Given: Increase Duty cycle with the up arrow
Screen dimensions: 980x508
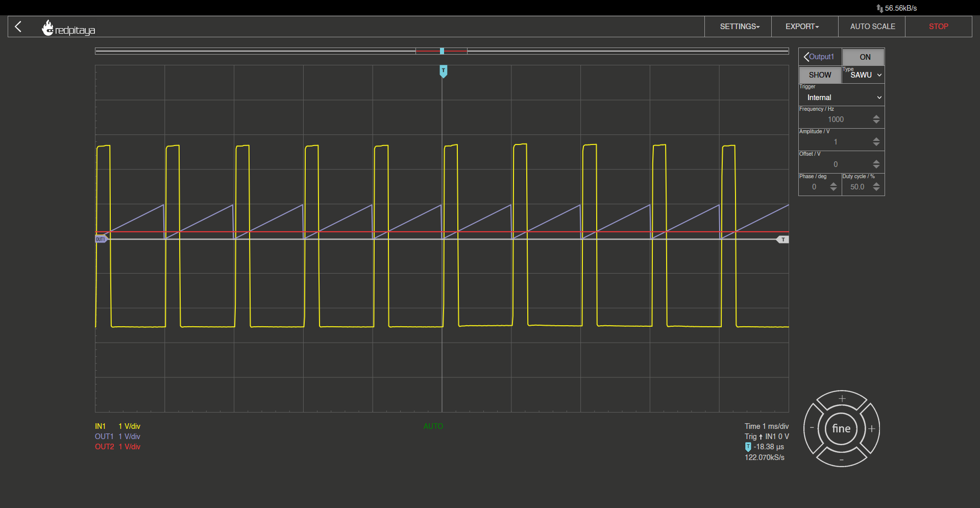Looking at the screenshot, I should tap(876, 184).
